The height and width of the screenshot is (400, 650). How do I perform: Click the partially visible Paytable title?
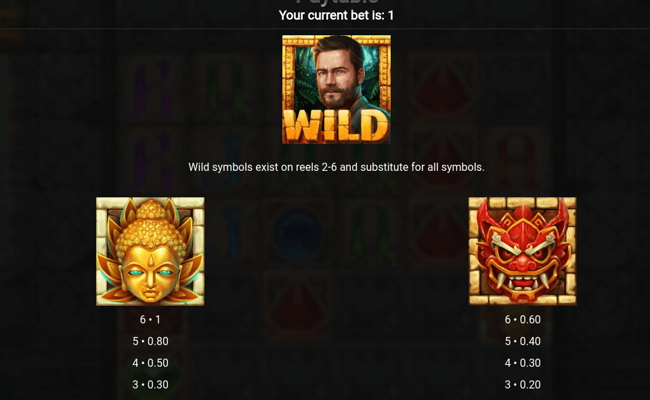click(336, 2)
